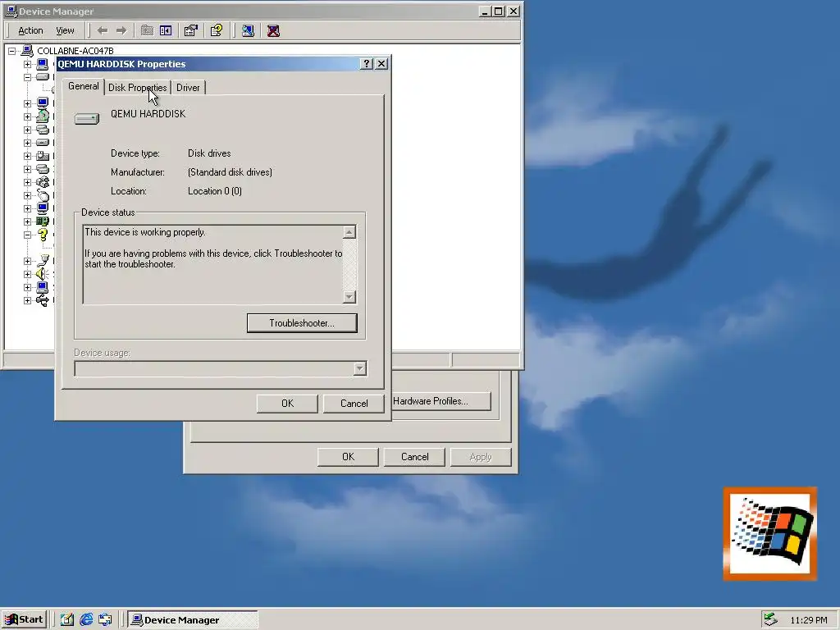Image resolution: width=840 pixels, height=630 pixels.
Task: Switch to the Driver tab
Action: (188, 87)
